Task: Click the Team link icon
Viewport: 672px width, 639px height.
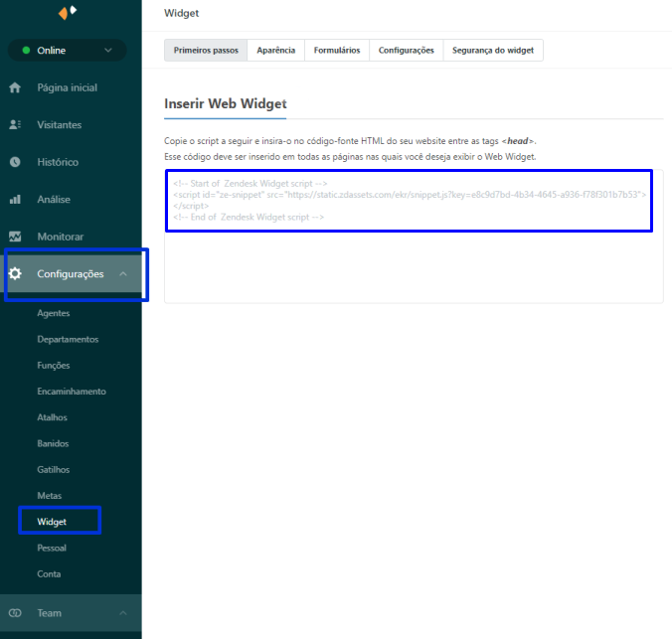Action: [15, 613]
